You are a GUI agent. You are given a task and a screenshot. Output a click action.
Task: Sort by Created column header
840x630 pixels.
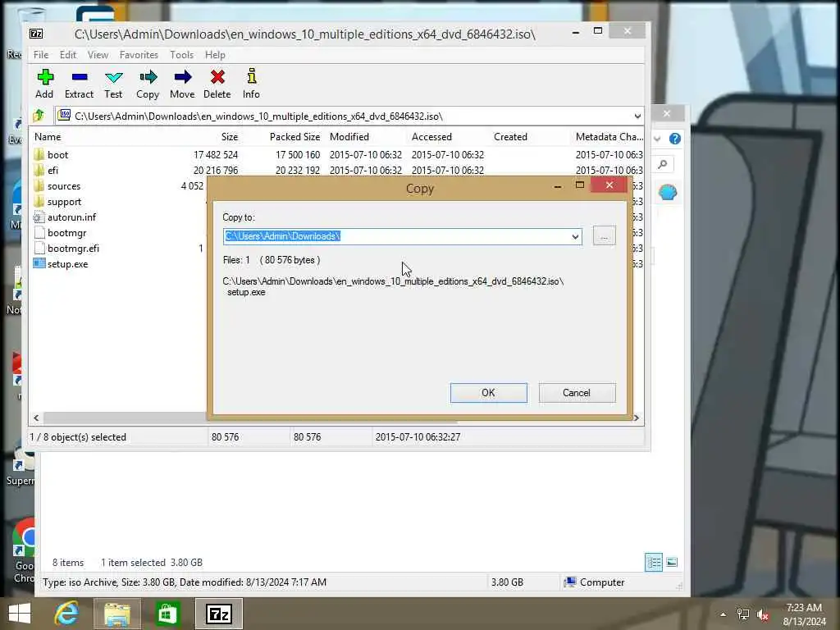point(510,137)
